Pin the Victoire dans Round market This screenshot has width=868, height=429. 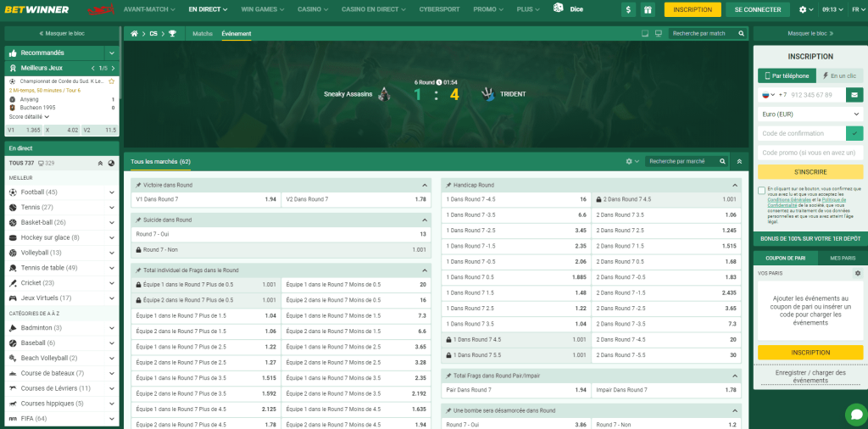138,185
